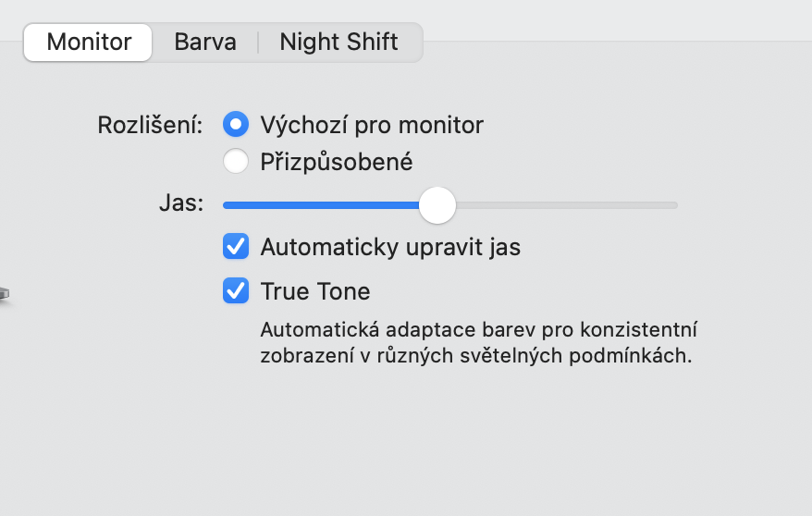Click the "Automatická adaptace barev" description line
Viewport: 812px width, 516px height.
478,329
